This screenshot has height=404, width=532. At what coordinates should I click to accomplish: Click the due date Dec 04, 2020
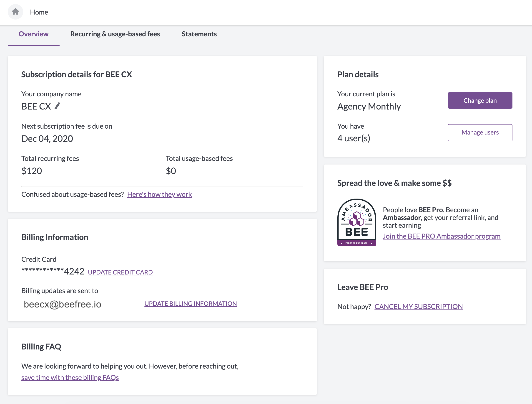pyautogui.click(x=47, y=139)
